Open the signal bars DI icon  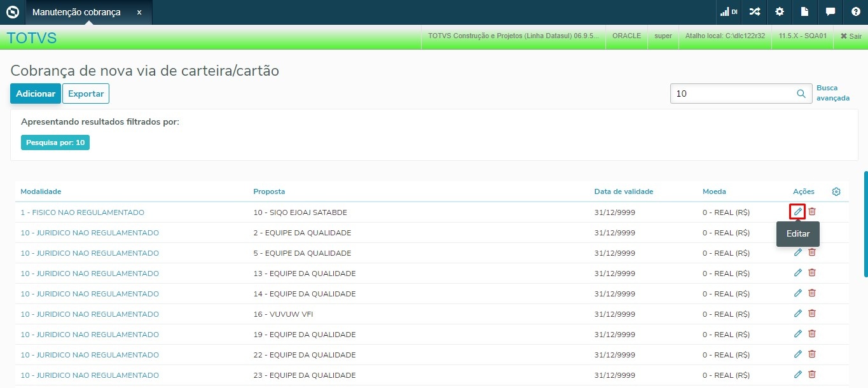pyautogui.click(x=729, y=12)
